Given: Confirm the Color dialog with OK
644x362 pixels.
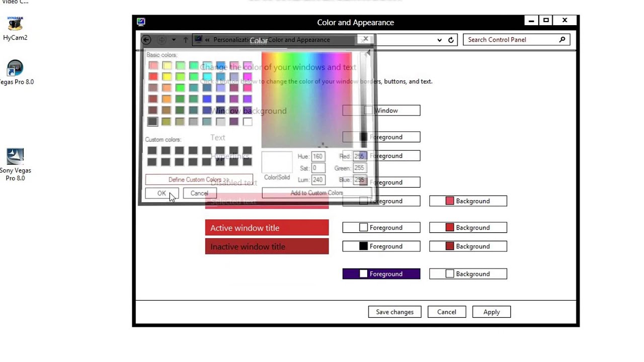Looking at the screenshot, I should pos(162,193).
